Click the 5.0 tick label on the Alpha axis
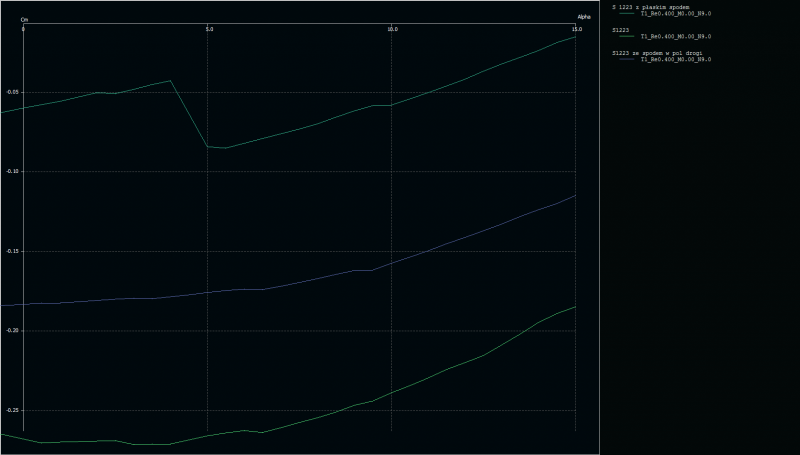The height and width of the screenshot is (455, 800). [208, 30]
